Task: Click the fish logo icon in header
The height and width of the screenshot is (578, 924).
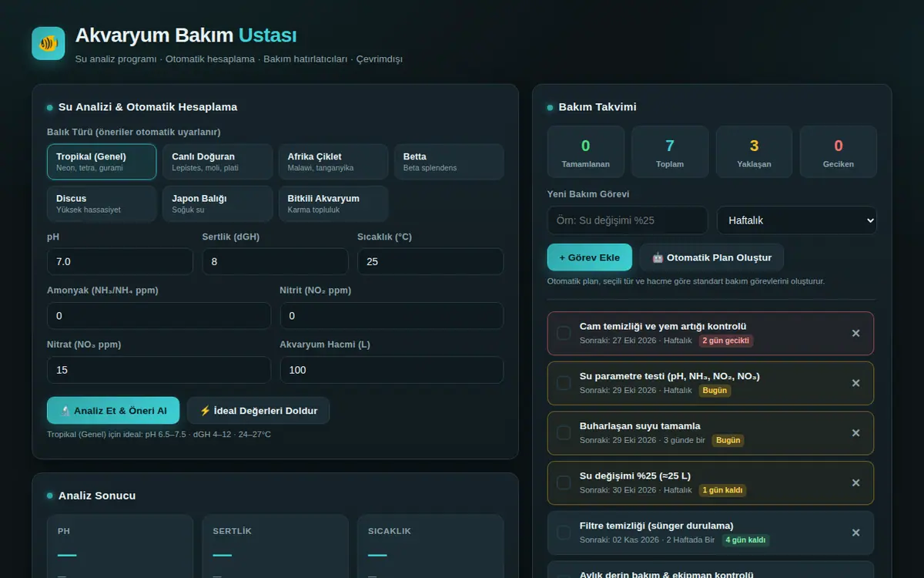Action: pyautogui.click(x=48, y=43)
